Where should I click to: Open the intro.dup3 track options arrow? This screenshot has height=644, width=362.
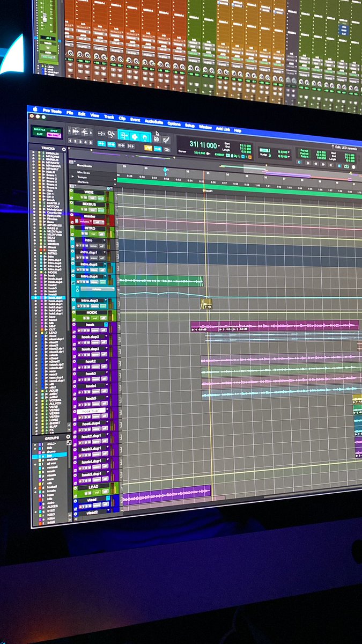[106, 300]
